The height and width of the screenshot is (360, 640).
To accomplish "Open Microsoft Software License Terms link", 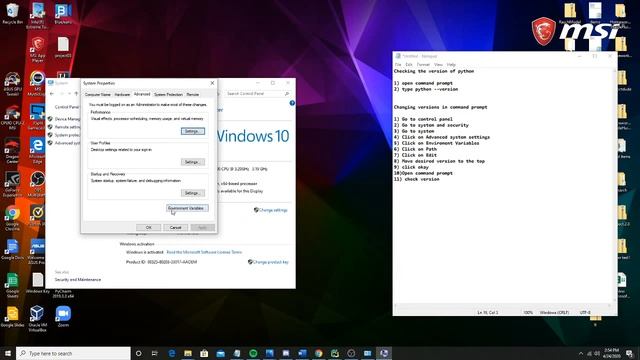I will [x=204, y=252].
